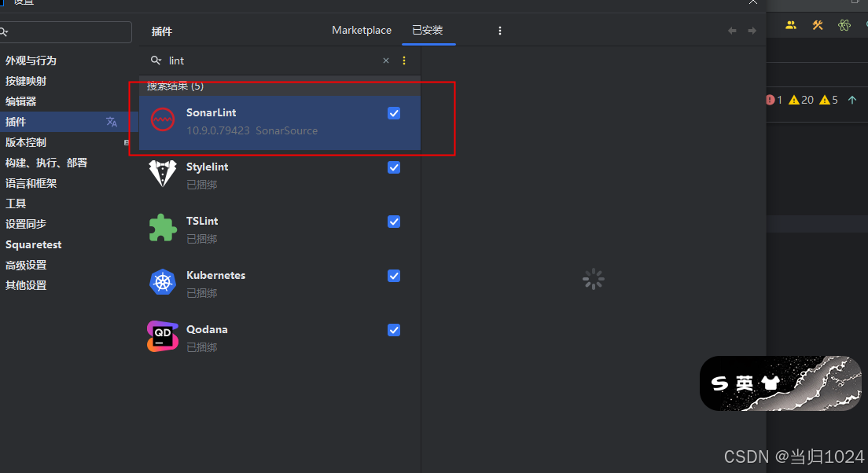Select the SonarLint plugin name
This screenshot has height=473, width=868.
pyautogui.click(x=211, y=112)
